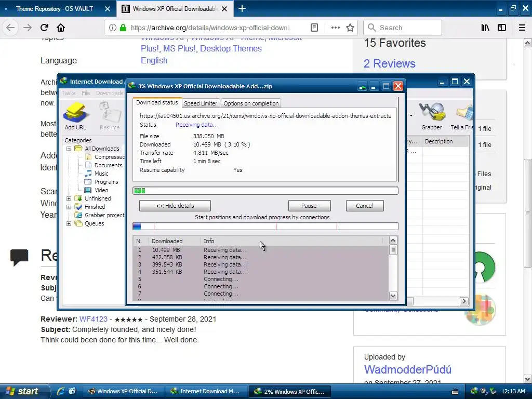Select the Programs category
The image size is (532, 399).
pos(101,182)
